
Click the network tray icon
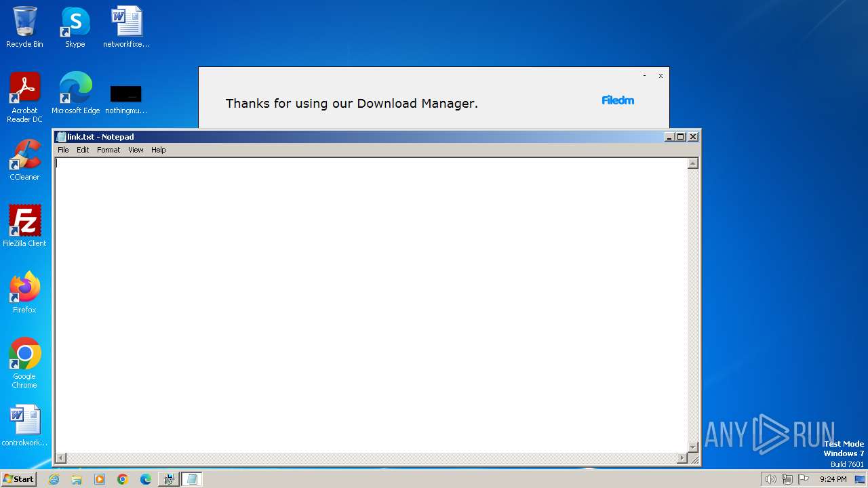pyautogui.click(x=787, y=479)
